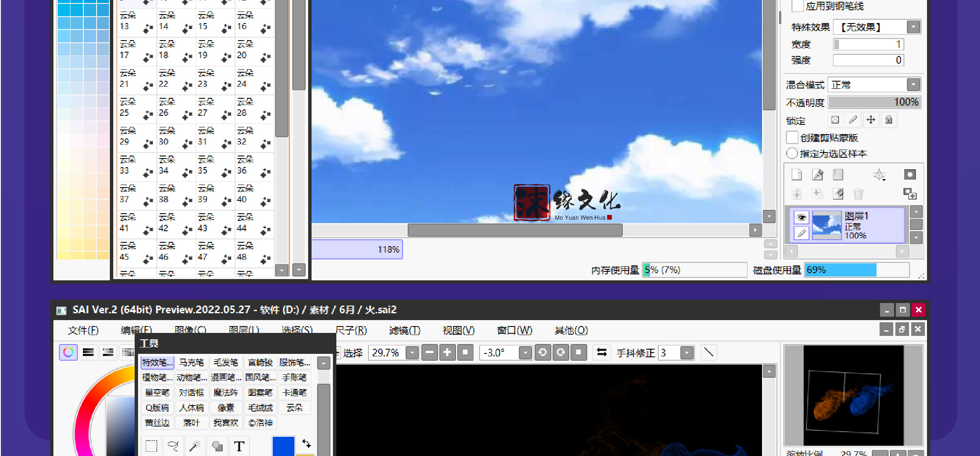Open the 文件(F) menu
The height and width of the screenshot is (456, 980).
pyautogui.click(x=83, y=330)
